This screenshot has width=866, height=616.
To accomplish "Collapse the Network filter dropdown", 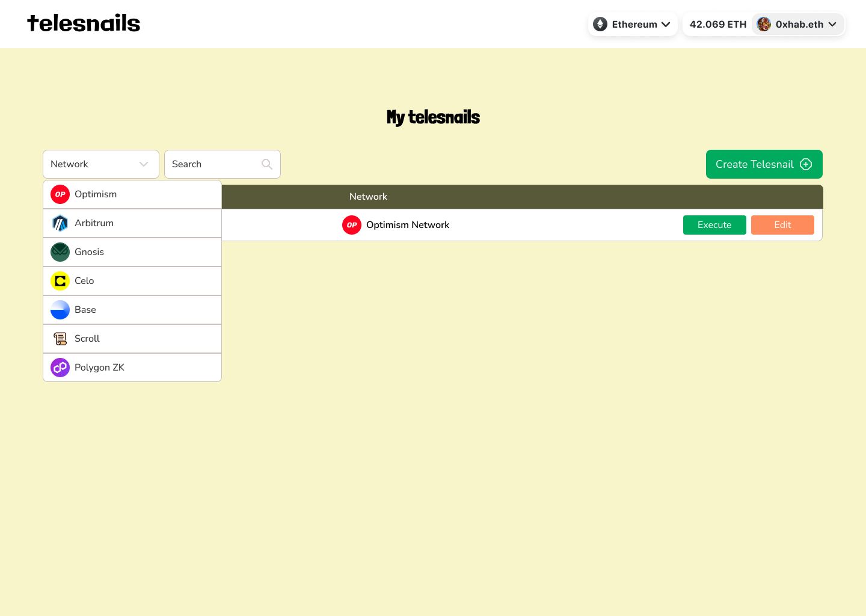I will 101,164.
